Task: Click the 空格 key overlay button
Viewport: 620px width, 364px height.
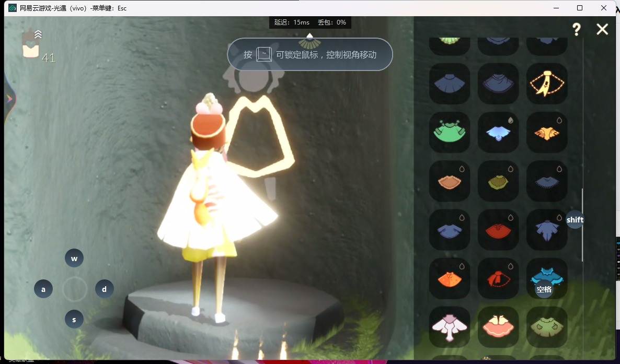Action: (x=544, y=289)
